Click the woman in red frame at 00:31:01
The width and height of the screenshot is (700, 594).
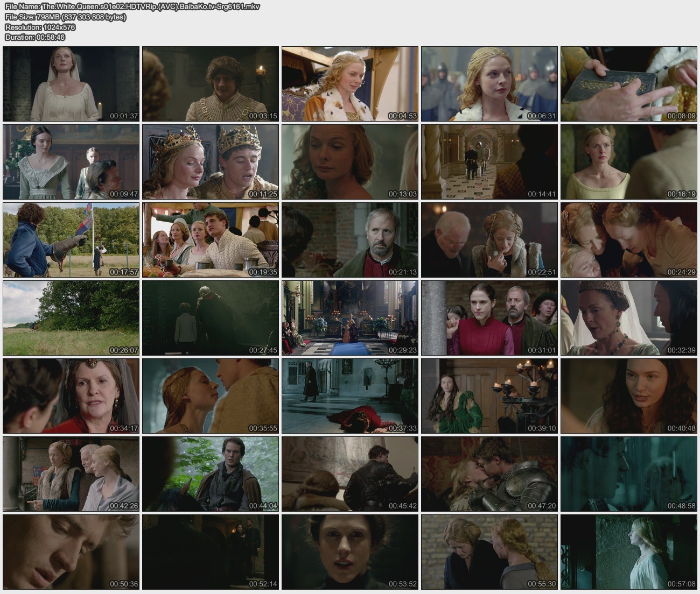tap(489, 318)
